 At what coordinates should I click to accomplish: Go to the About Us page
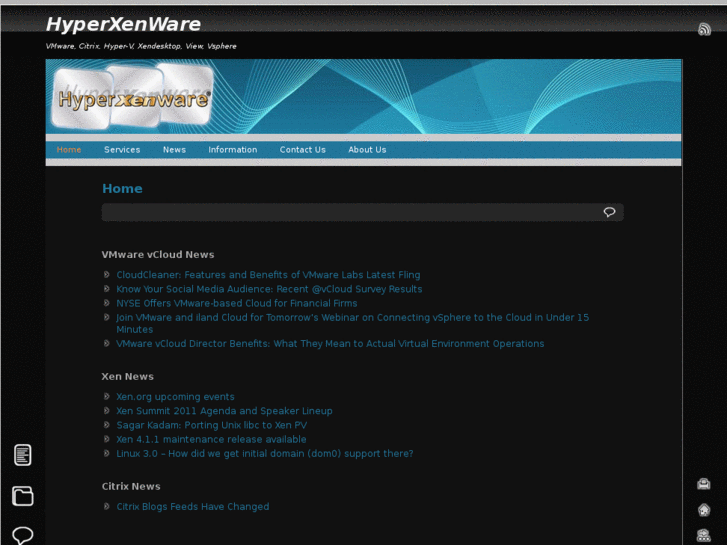pyautogui.click(x=367, y=150)
